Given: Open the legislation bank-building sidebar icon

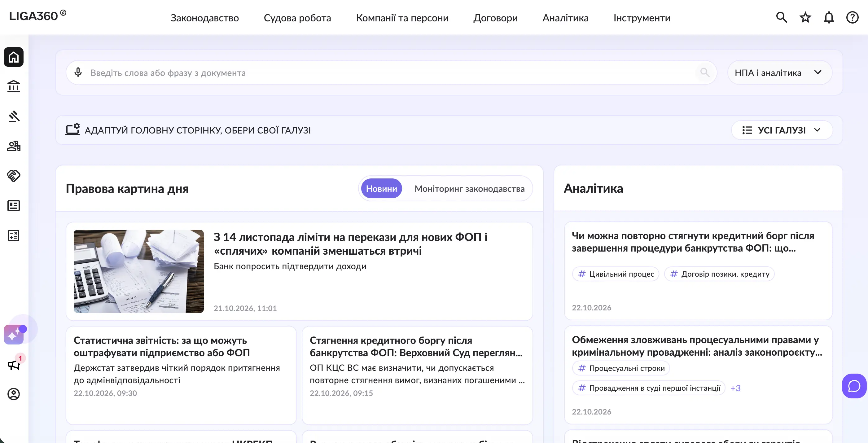Looking at the screenshot, I should tap(14, 86).
